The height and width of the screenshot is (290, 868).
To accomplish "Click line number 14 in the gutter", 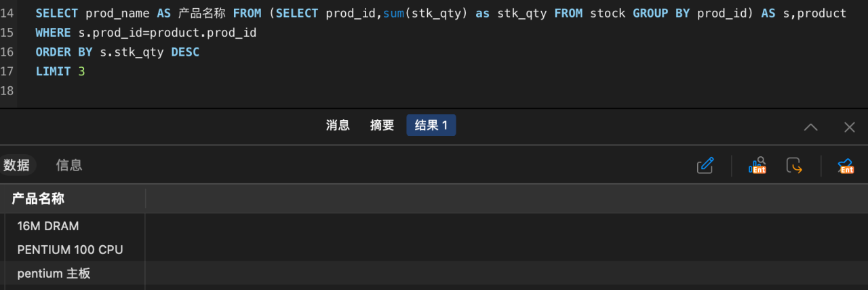I will click(7, 13).
